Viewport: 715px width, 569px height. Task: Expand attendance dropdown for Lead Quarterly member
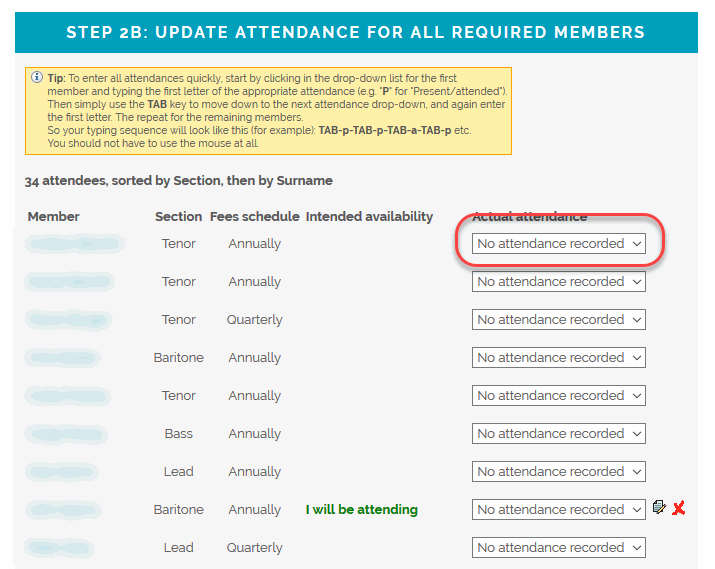(559, 548)
